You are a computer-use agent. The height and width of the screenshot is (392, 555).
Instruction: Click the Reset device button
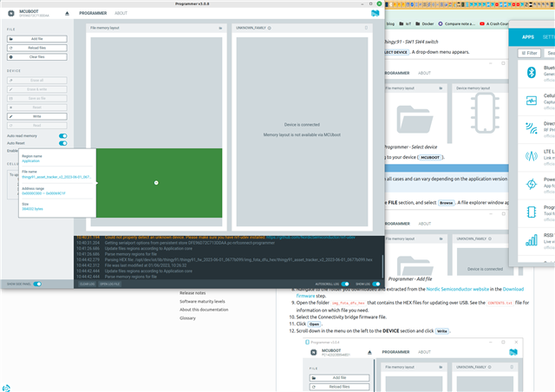36,108
